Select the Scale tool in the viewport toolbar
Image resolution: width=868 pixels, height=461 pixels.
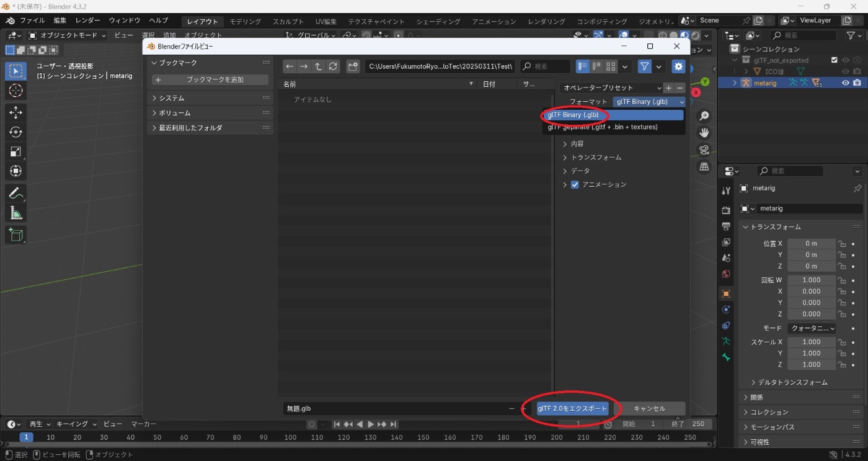pos(16,152)
